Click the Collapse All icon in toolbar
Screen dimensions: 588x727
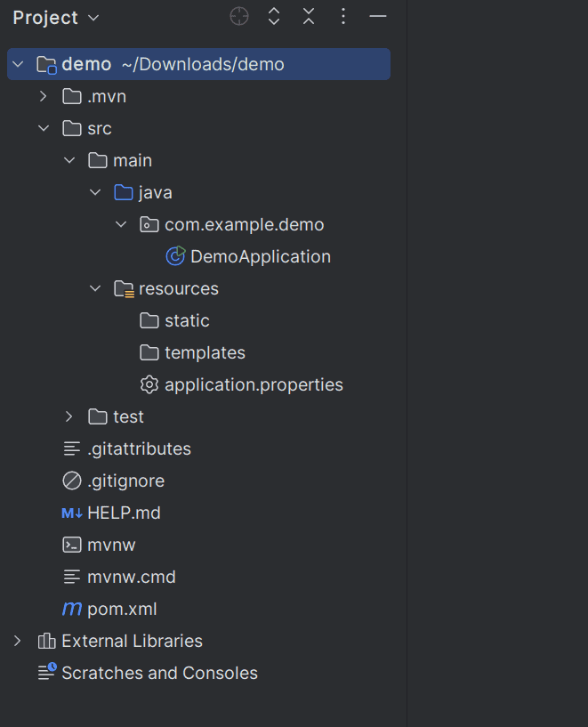(x=308, y=17)
